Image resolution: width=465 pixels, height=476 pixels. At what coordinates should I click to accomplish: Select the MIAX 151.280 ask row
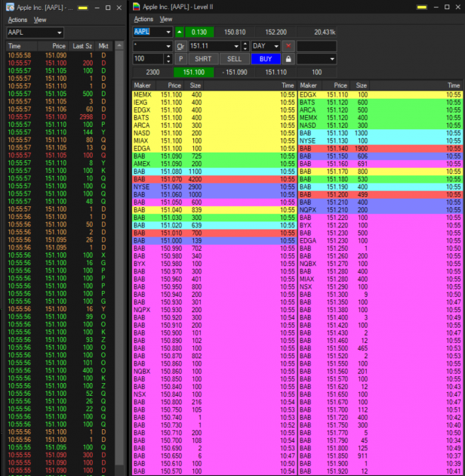[x=380, y=280]
